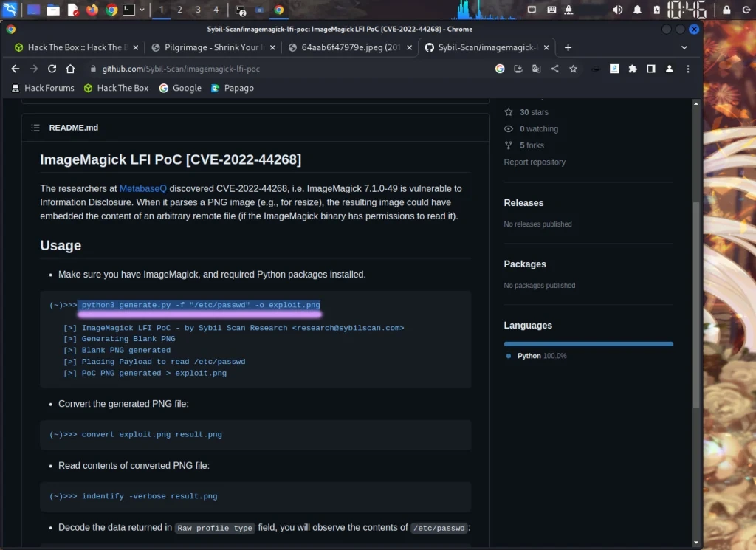Viewport: 756px width, 550px height.
Task: Click the Python 100.0% language entry
Action: pyautogui.click(x=536, y=356)
